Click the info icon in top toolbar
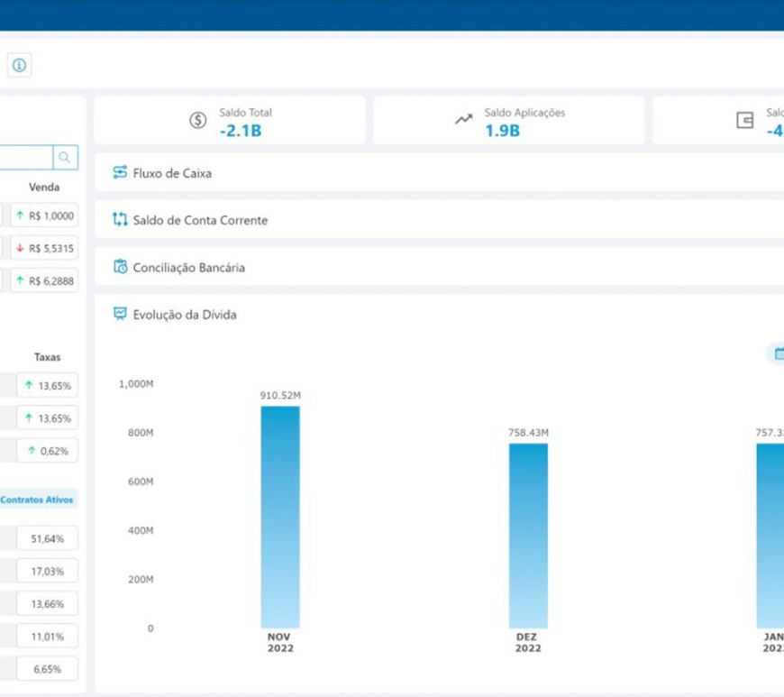This screenshot has width=784, height=697. pyautogui.click(x=19, y=65)
